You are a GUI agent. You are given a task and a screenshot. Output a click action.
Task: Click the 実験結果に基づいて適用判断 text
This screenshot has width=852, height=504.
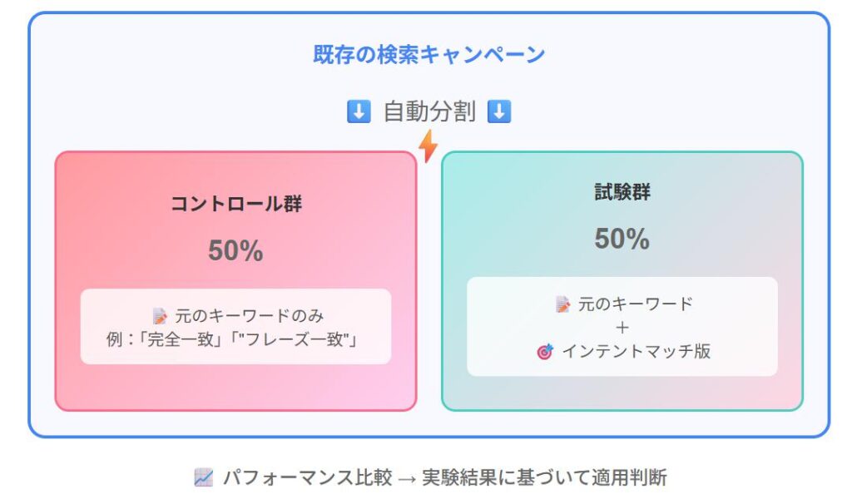tap(544, 477)
